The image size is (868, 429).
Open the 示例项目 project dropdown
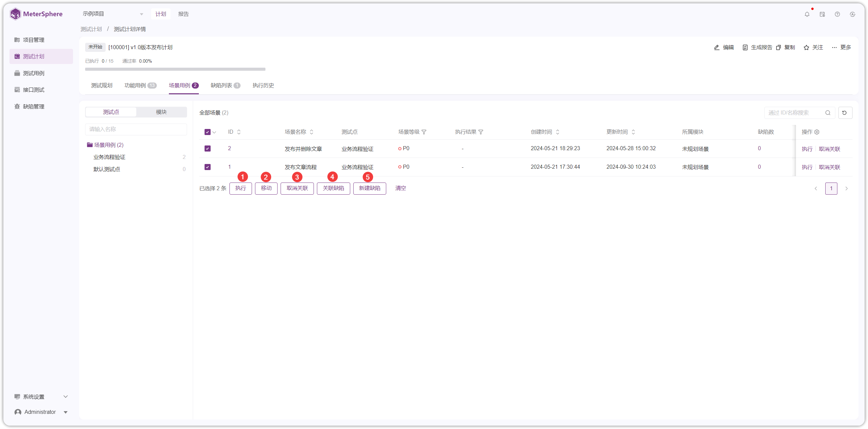113,14
